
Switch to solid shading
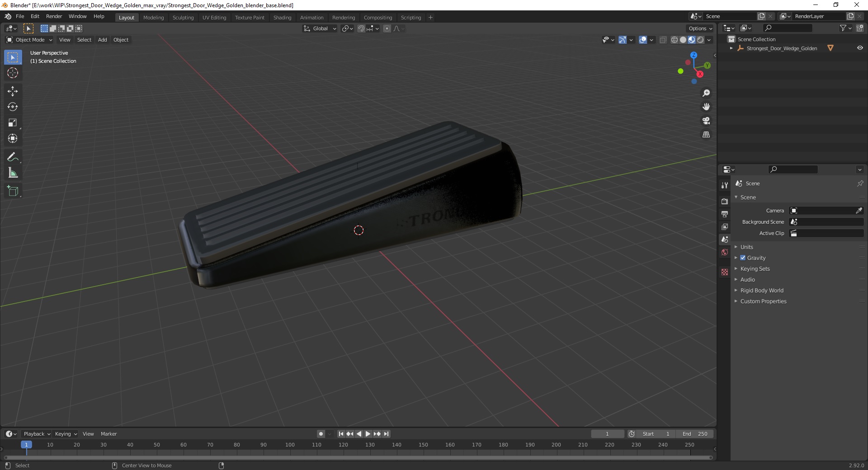683,40
